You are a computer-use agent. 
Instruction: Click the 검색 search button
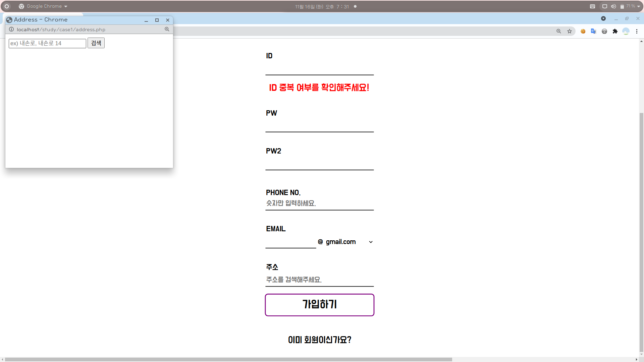(96, 43)
